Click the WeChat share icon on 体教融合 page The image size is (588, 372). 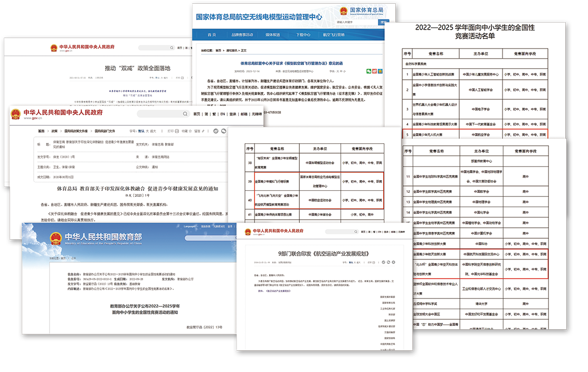coord(223,131)
